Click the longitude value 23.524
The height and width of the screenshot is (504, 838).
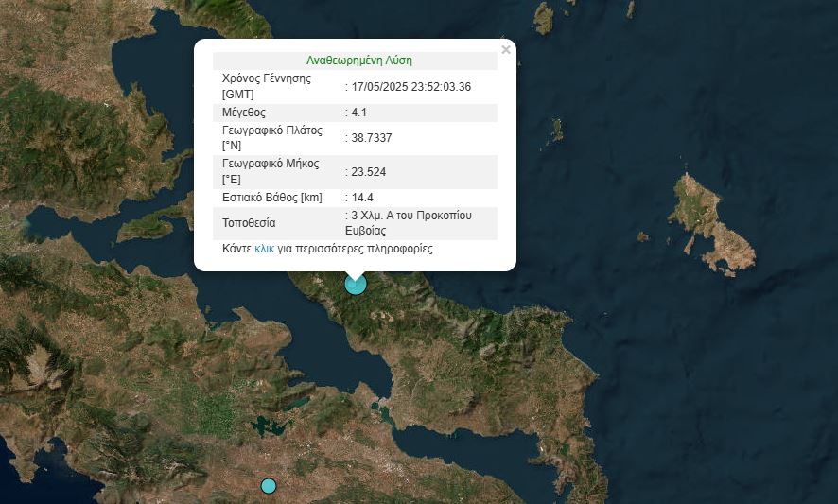click(368, 172)
